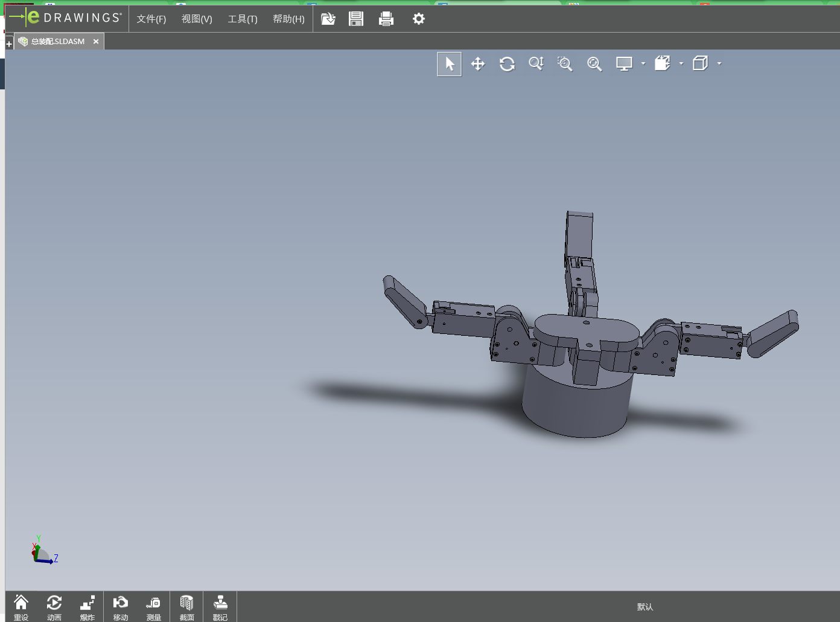Expand the display style dropdown arrow
Image resolution: width=840 pixels, height=622 pixels.
643,63
